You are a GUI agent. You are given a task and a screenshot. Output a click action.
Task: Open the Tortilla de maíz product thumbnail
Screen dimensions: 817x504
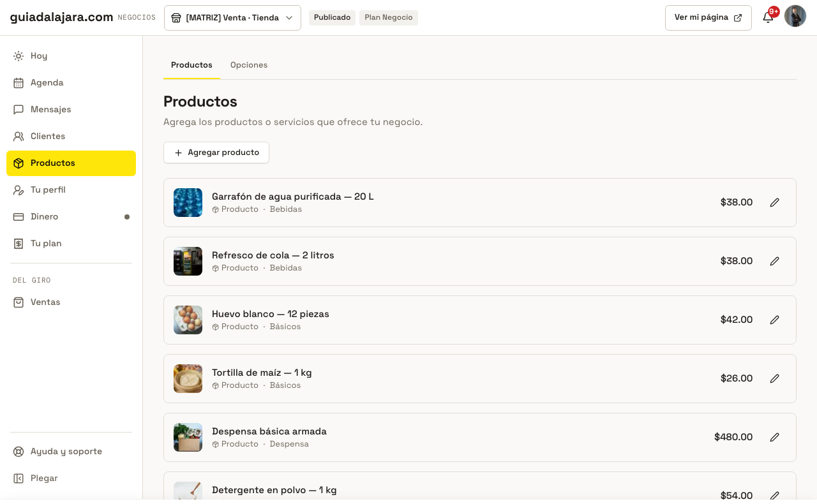[x=188, y=378]
